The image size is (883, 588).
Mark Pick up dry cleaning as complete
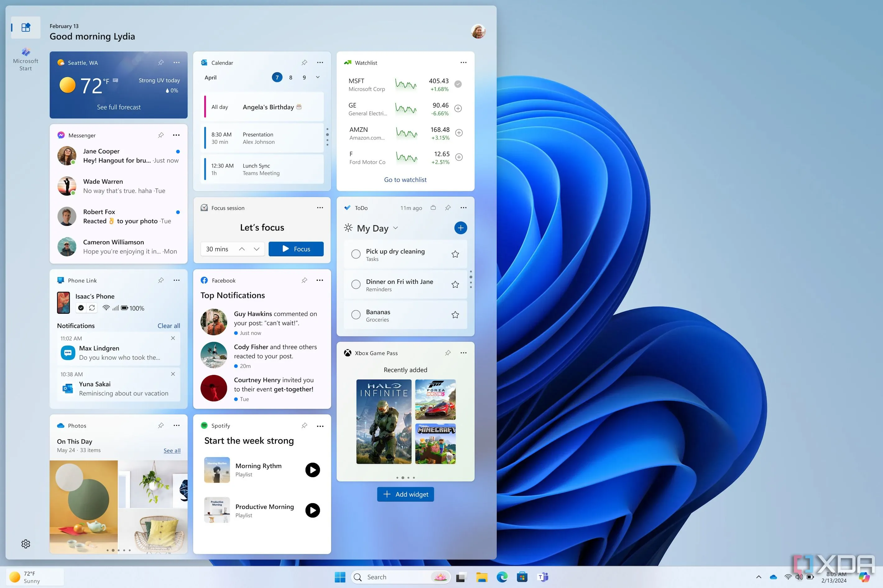tap(355, 254)
